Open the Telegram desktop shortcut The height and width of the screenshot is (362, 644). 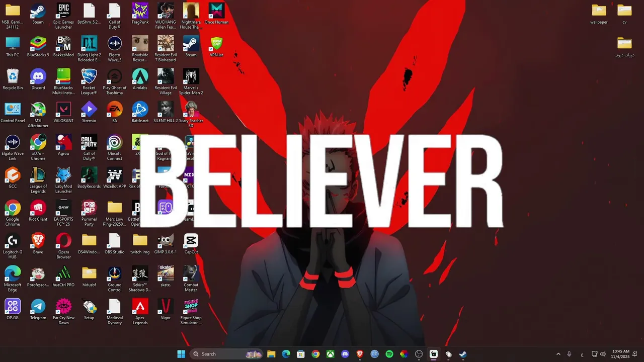tap(38, 310)
